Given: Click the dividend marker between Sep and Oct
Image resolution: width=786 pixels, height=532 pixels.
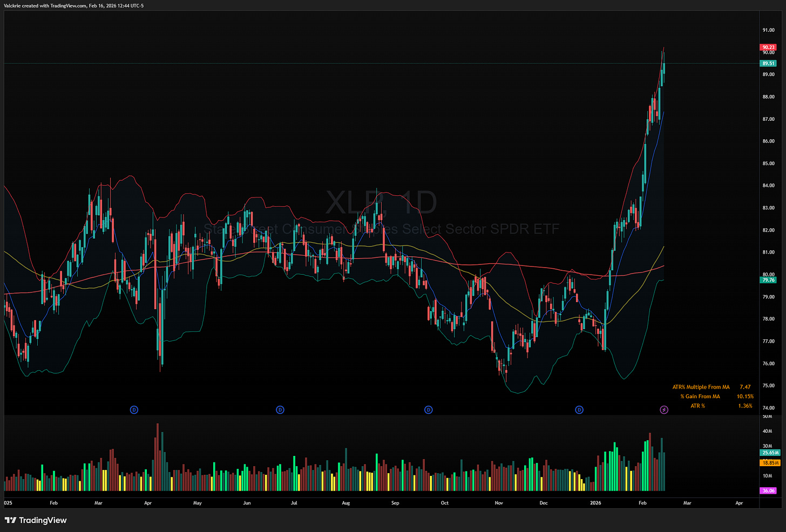Looking at the screenshot, I should (x=428, y=410).
